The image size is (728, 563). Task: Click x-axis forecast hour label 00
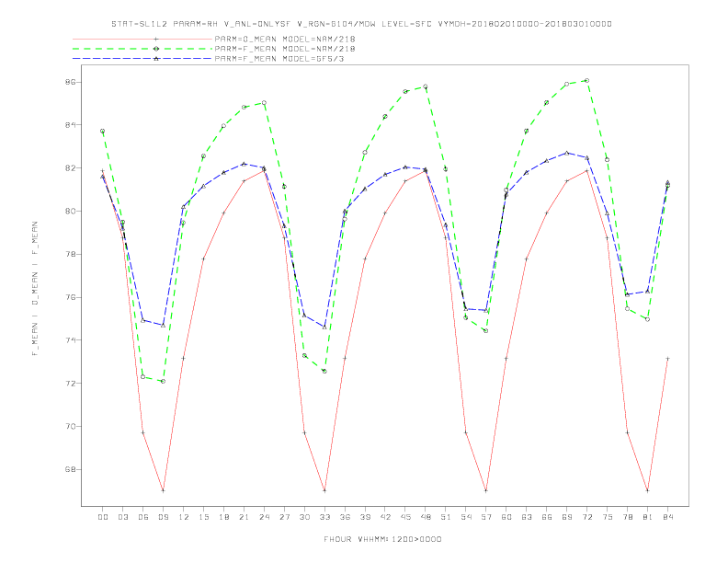pyautogui.click(x=103, y=517)
